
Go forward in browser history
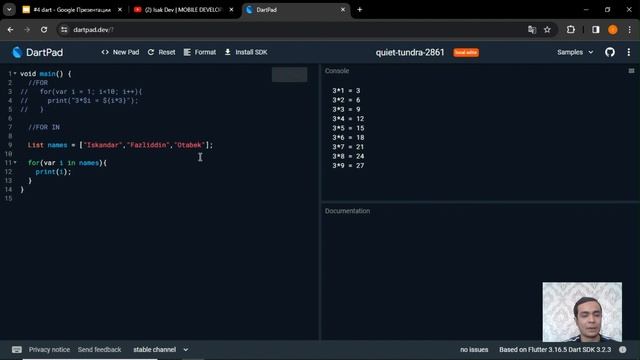(x=27, y=30)
